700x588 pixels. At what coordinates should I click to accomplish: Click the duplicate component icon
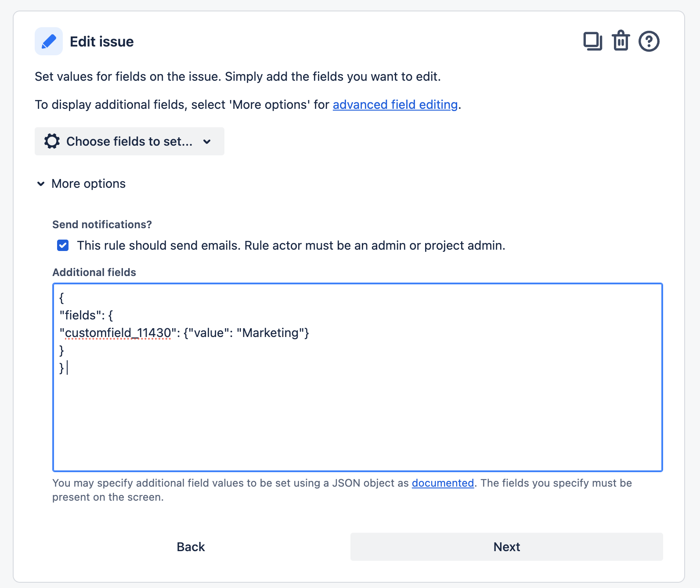point(592,42)
